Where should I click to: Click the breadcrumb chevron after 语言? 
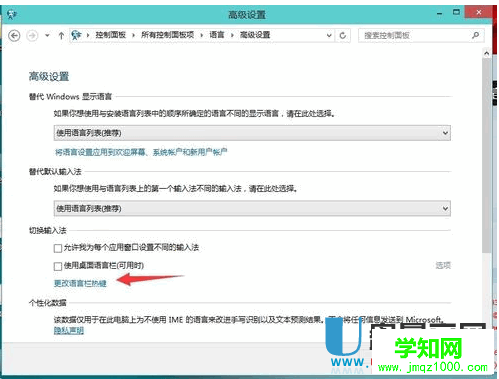[232, 35]
